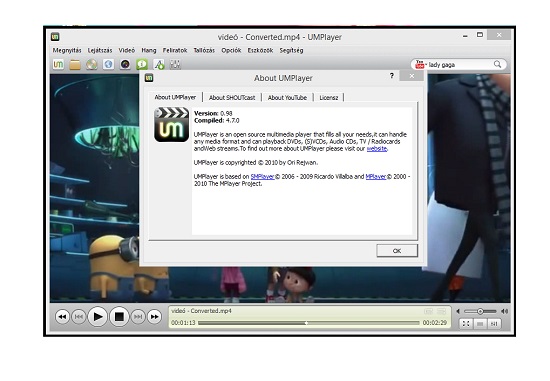Switch to the About YouTube tab
The height and width of the screenshot is (381, 550).
pyautogui.click(x=287, y=98)
